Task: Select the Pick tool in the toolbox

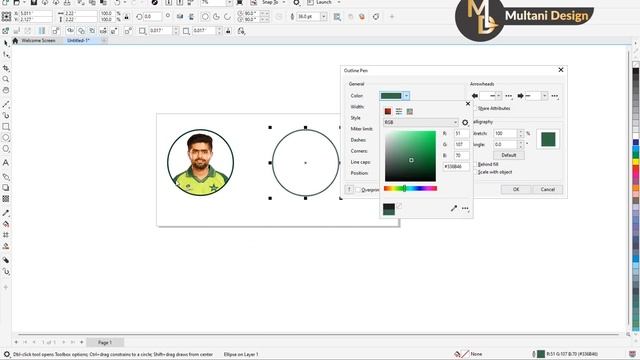Action: tap(6, 43)
